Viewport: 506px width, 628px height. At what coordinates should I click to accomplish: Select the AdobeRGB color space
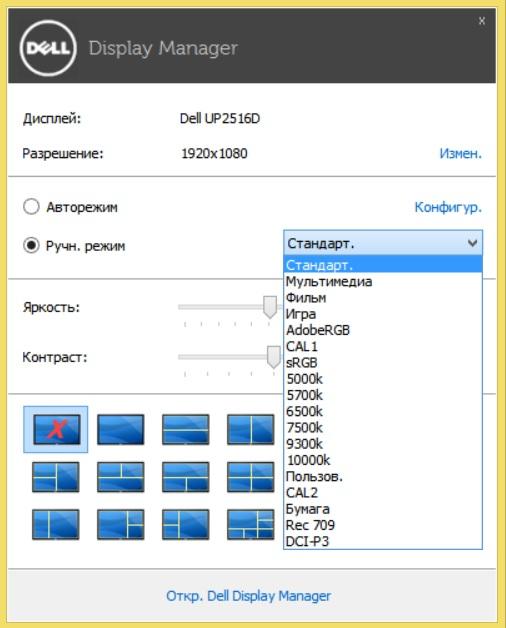coord(383,330)
